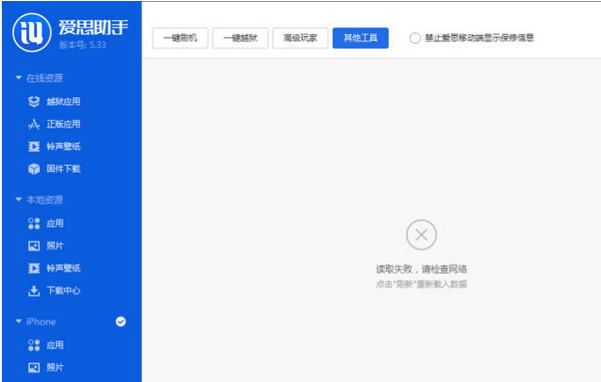
Task: Switch to 一键越狱 tab
Action: click(x=240, y=38)
